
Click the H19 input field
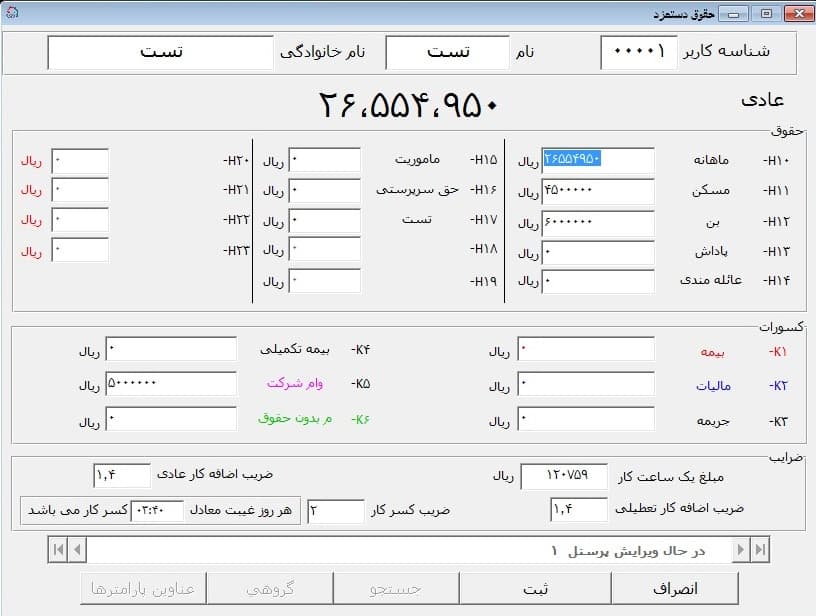click(x=325, y=281)
